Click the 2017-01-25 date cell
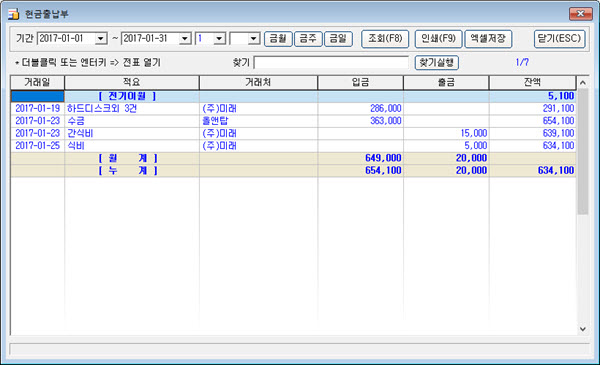Screen dimensions: 600x365 pyautogui.click(x=38, y=146)
